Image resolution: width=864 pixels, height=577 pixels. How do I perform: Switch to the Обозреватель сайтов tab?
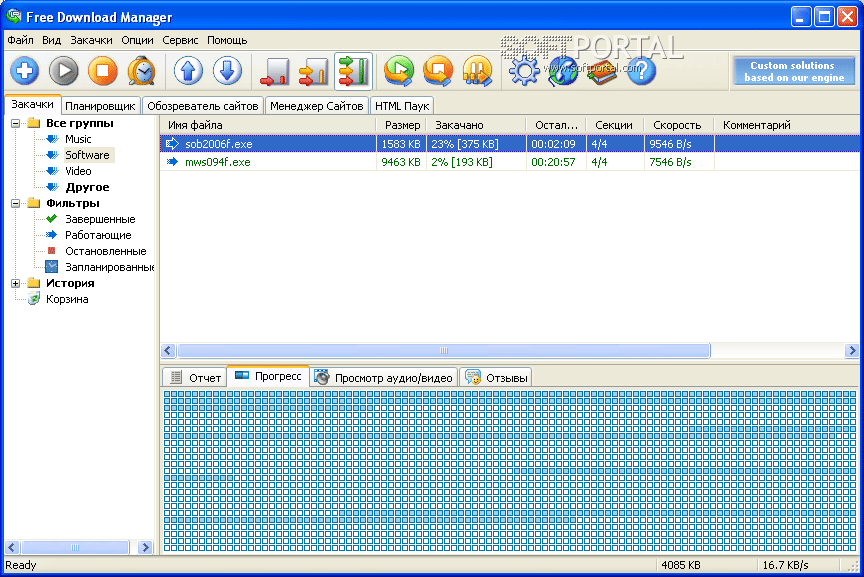coord(203,106)
